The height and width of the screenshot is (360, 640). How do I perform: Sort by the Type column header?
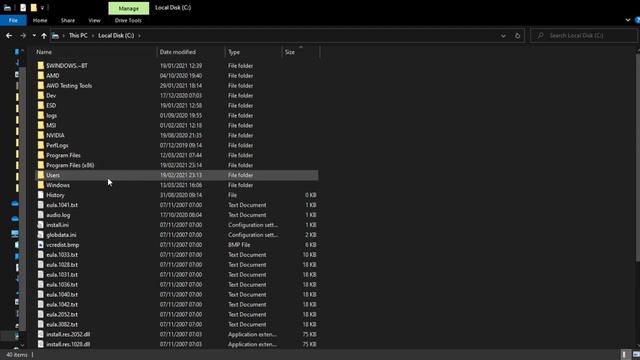[x=234, y=52]
